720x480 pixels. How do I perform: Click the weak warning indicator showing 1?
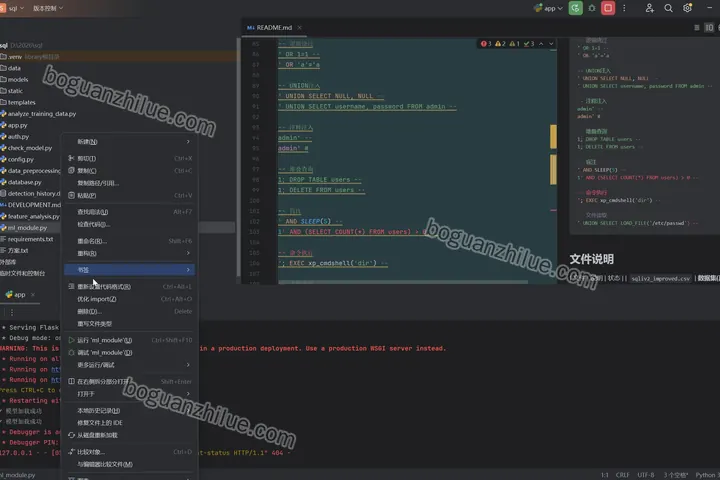[514, 44]
